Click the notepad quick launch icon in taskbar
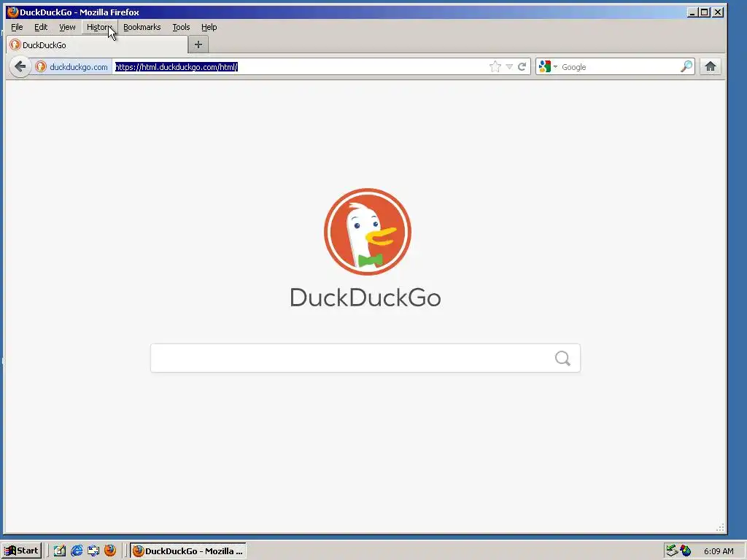The height and width of the screenshot is (560, 747). click(x=60, y=551)
